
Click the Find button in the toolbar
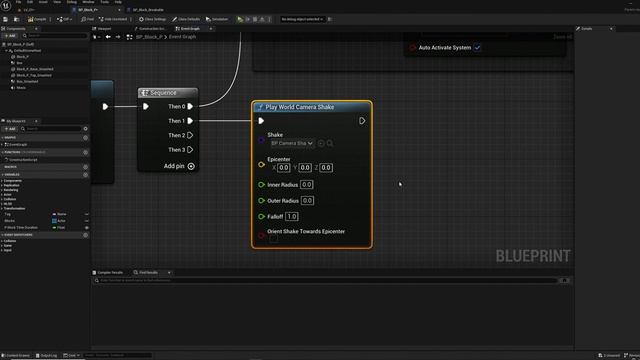click(87, 19)
